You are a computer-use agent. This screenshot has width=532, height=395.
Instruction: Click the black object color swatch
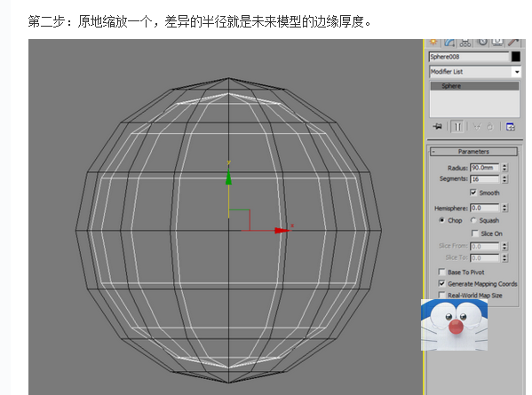pyautogui.click(x=516, y=57)
